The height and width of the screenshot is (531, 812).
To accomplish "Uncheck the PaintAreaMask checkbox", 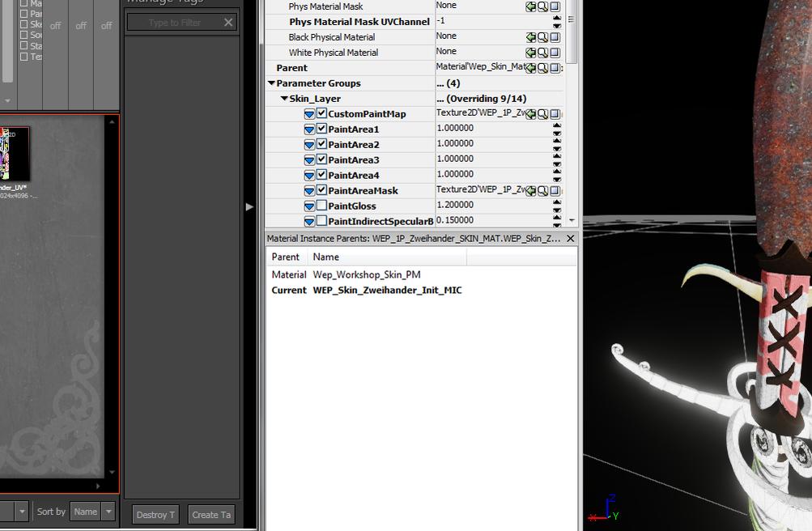I will [x=321, y=190].
